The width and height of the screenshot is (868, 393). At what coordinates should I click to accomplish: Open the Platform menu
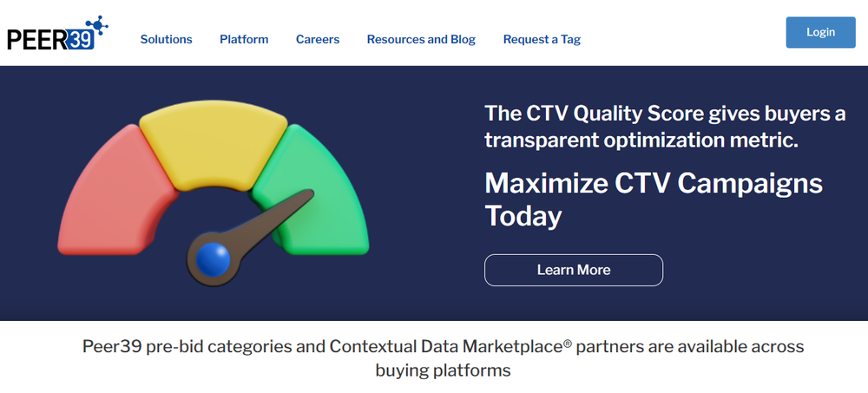[x=244, y=39]
